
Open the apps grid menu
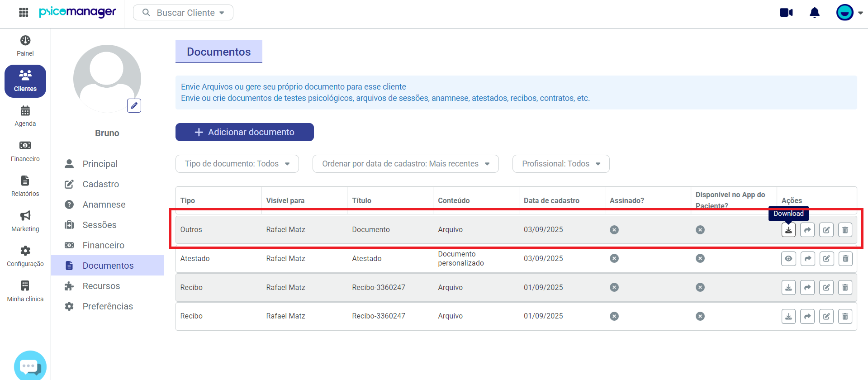click(x=24, y=13)
